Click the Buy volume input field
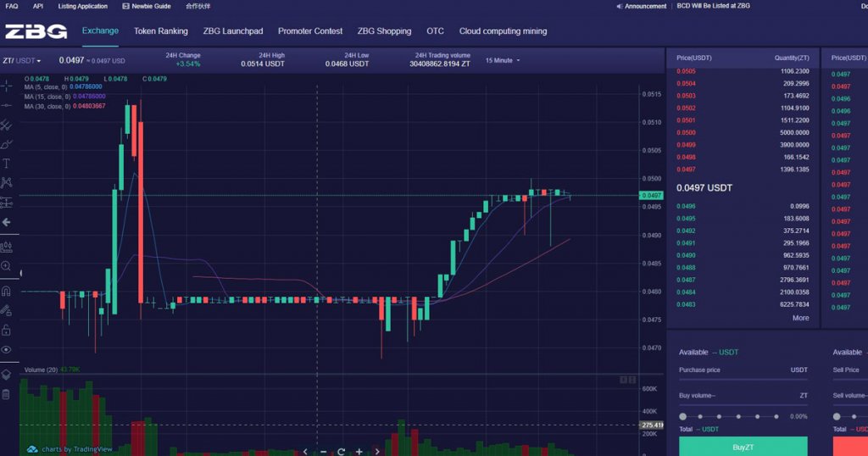The height and width of the screenshot is (456, 868). click(x=743, y=395)
